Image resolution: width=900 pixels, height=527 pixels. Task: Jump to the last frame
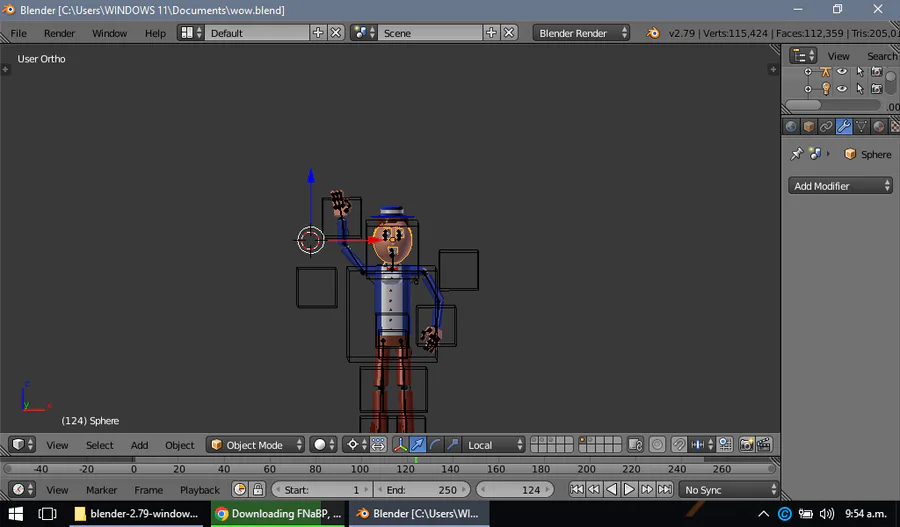pyautogui.click(x=665, y=490)
